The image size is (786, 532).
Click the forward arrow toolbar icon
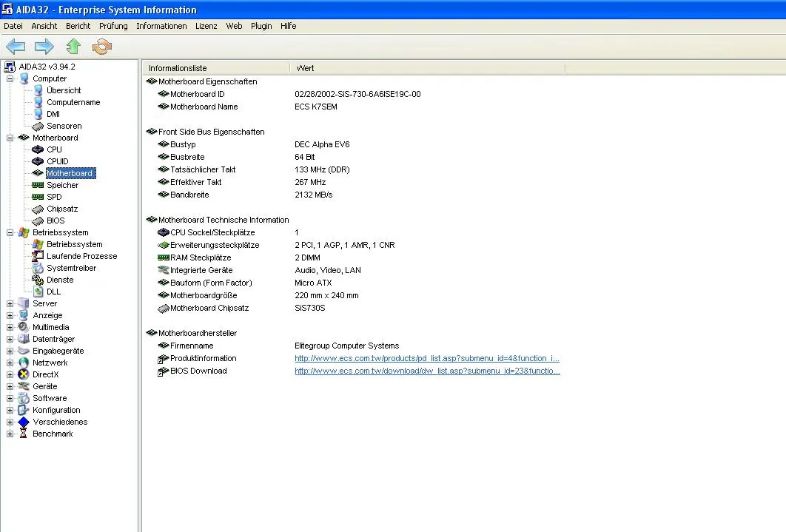click(44, 47)
